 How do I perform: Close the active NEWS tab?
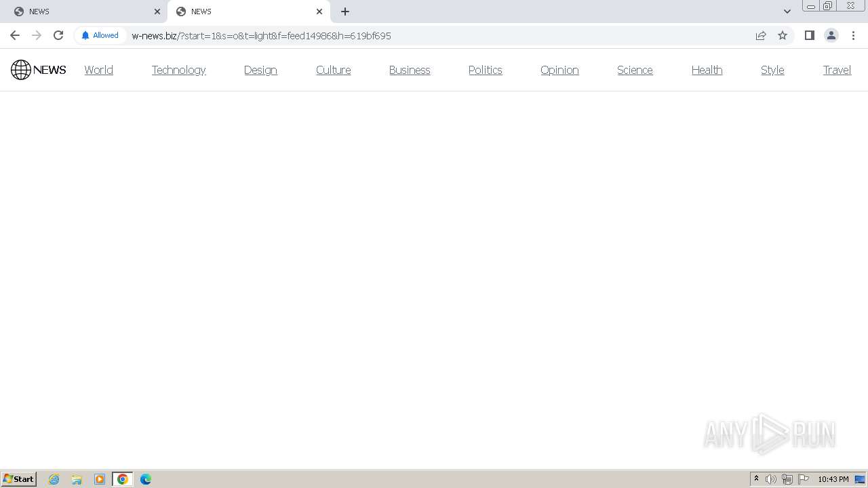pos(319,12)
